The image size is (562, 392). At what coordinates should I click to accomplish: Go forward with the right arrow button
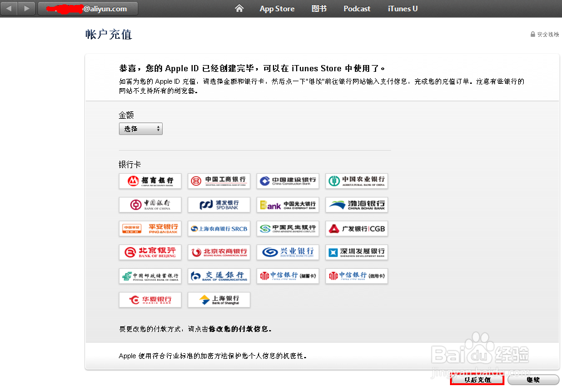coord(26,8)
